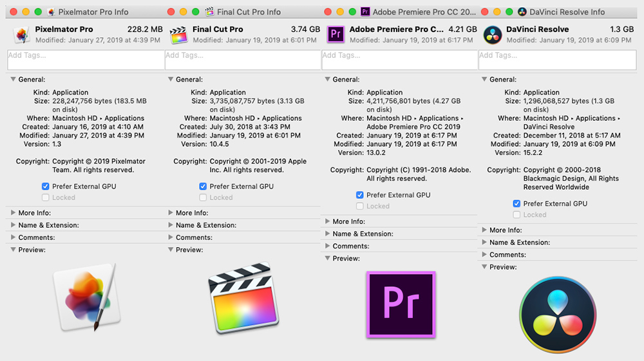The height and width of the screenshot is (361, 644).
Task: Click the 4.21 GB size in Premiere header
Action: tap(462, 29)
